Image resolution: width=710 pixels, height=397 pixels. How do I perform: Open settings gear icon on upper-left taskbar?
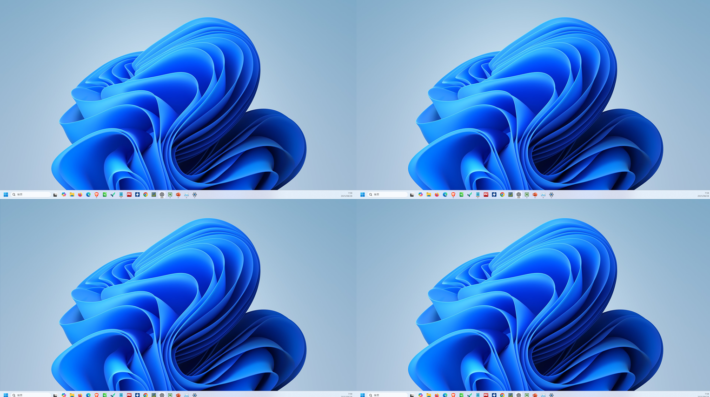tap(194, 195)
